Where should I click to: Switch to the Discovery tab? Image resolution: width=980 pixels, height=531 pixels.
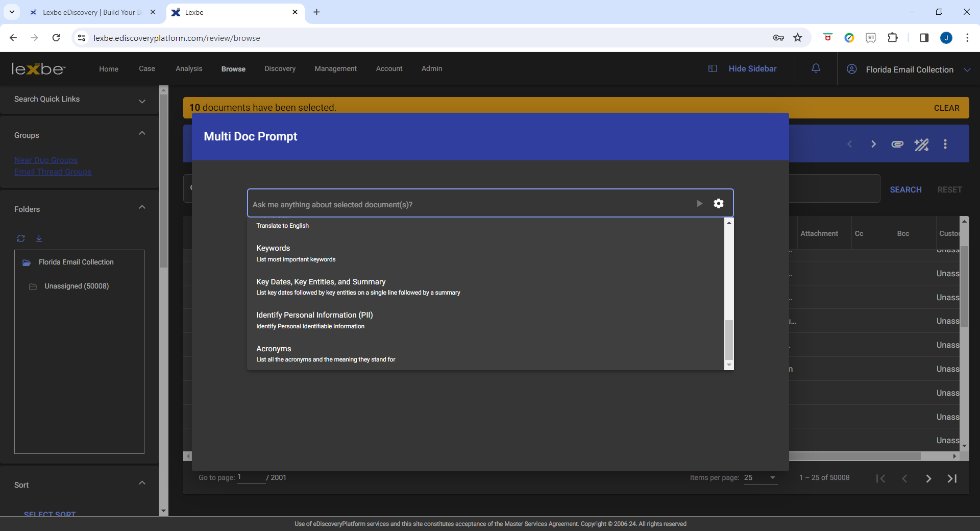coord(280,68)
